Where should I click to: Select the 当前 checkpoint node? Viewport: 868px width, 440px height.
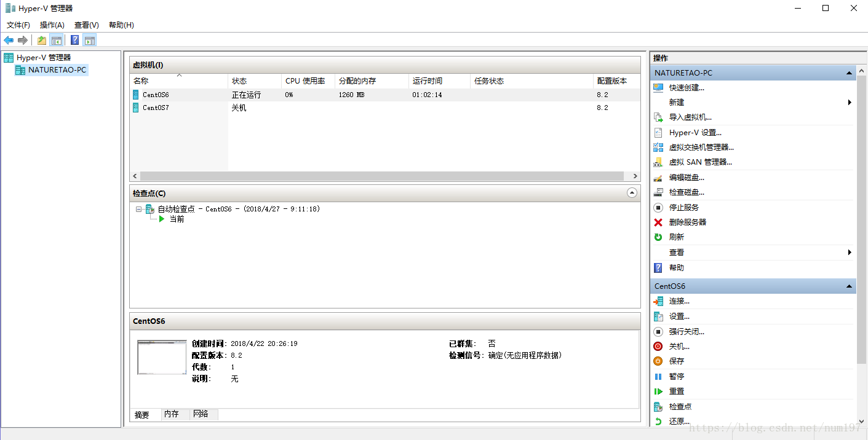[177, 219]
